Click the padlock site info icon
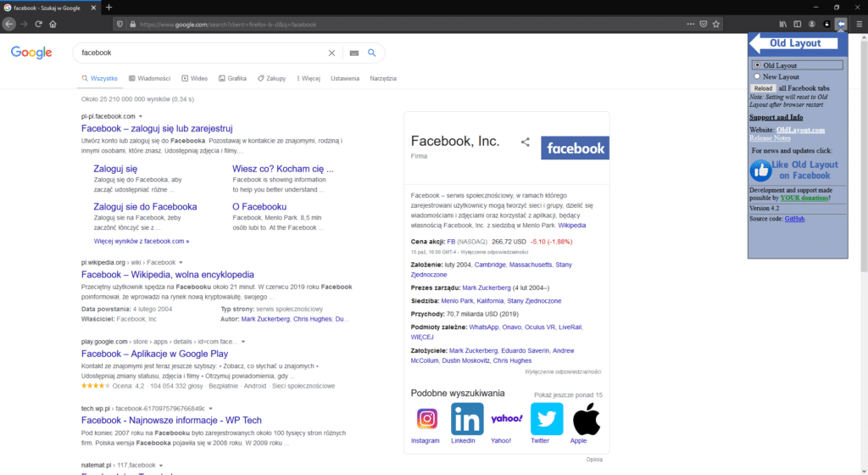The image size is (868, 475). click(x=133, y=25)
